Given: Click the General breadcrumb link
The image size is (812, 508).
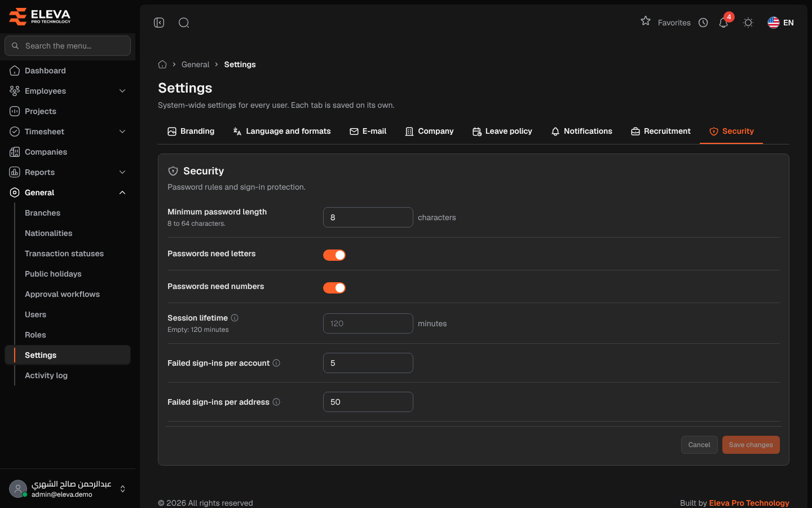Looking at the screenshot, I should click(196, 64).
